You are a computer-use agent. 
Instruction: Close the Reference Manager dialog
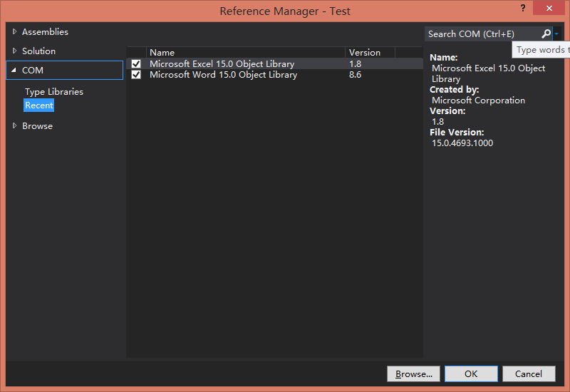click(x=549, y=8)
